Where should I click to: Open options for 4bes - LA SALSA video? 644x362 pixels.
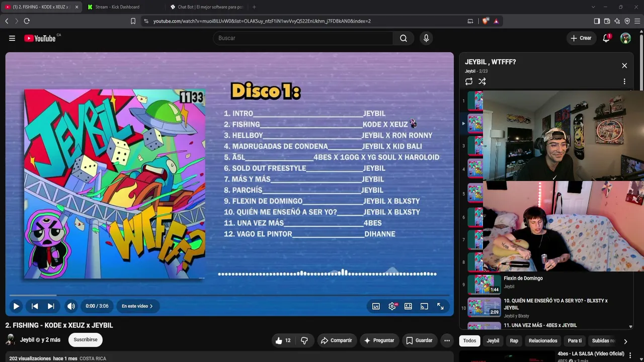point(630,355)
